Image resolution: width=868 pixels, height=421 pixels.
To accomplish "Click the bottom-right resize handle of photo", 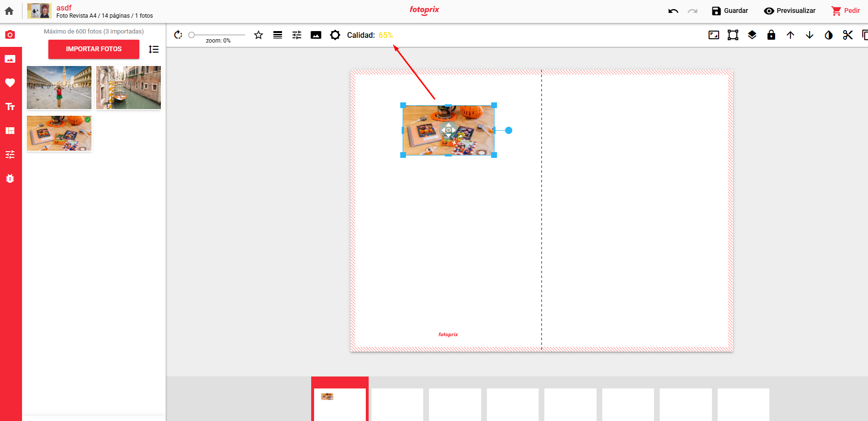I will click(494, 155).
